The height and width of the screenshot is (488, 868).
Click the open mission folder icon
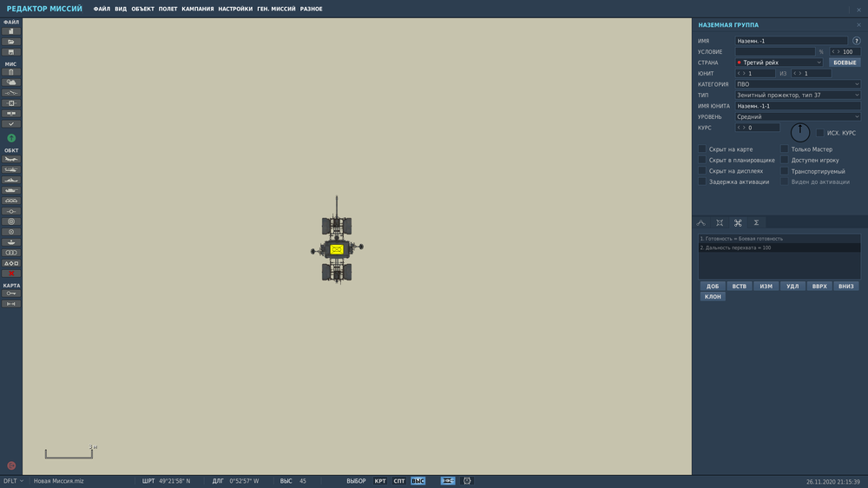tap(10, 42)
